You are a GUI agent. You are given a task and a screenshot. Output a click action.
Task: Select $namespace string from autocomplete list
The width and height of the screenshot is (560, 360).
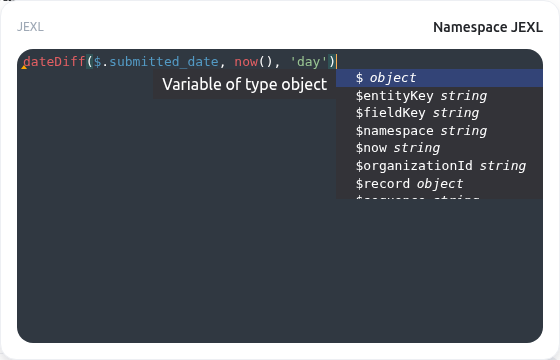click(439, 131)
